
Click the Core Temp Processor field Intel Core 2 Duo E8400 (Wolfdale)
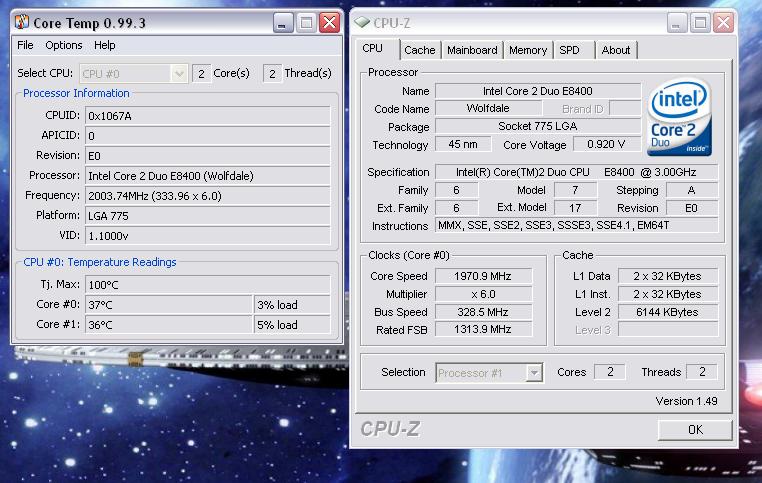pyautogui.click(x=208, y=175)
